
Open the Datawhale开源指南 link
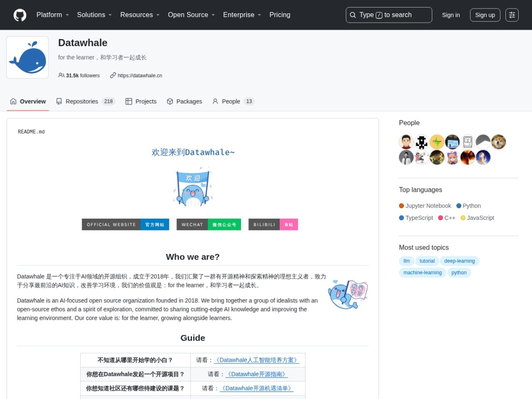point(256,374)
